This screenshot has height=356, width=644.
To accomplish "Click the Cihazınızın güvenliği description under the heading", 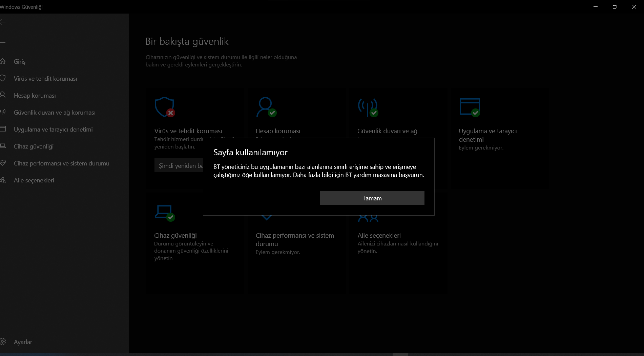I will tap(221, 61).
